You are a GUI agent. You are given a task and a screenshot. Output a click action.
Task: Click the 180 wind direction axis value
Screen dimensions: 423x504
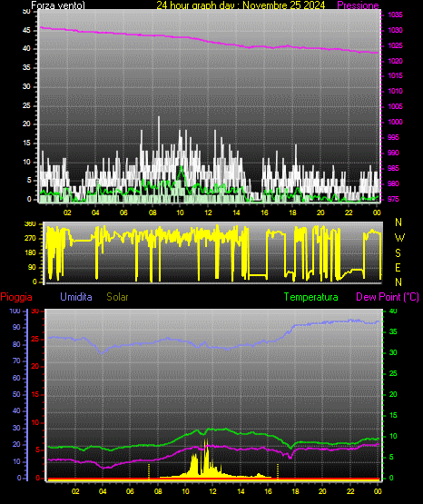coord(30,253)
